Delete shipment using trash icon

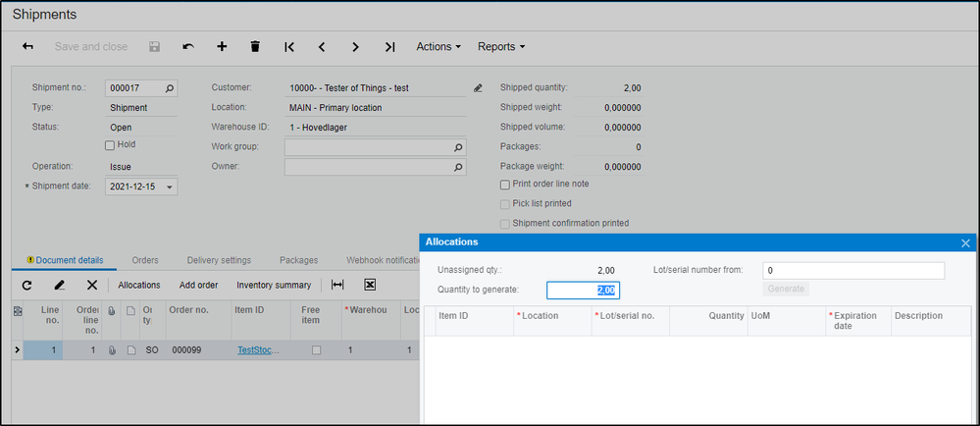[255, 46]
